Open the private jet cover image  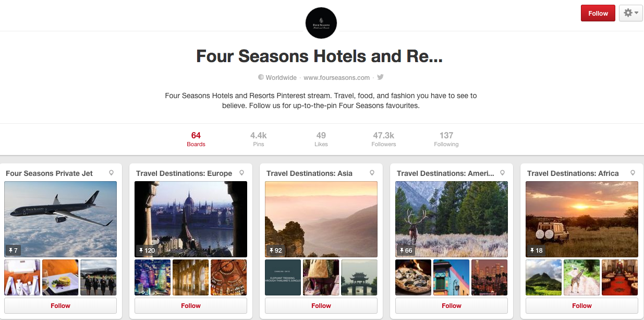pos(60,219)
